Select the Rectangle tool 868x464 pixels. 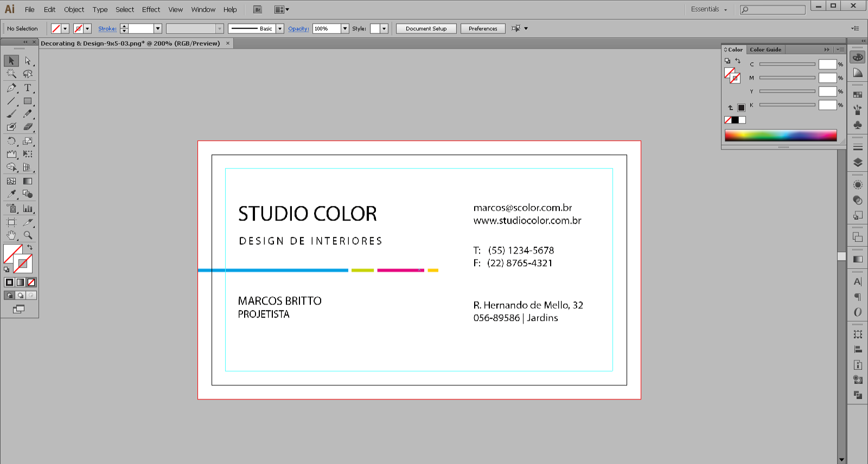pyautogui.click(x=28, y=101)
